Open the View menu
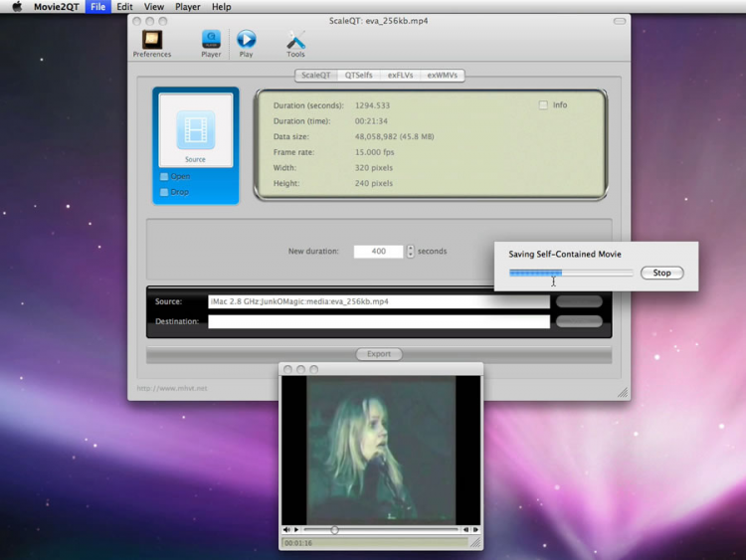Image resolution: width=746 pixels, height=560 pixels. [x=154, y=7]
